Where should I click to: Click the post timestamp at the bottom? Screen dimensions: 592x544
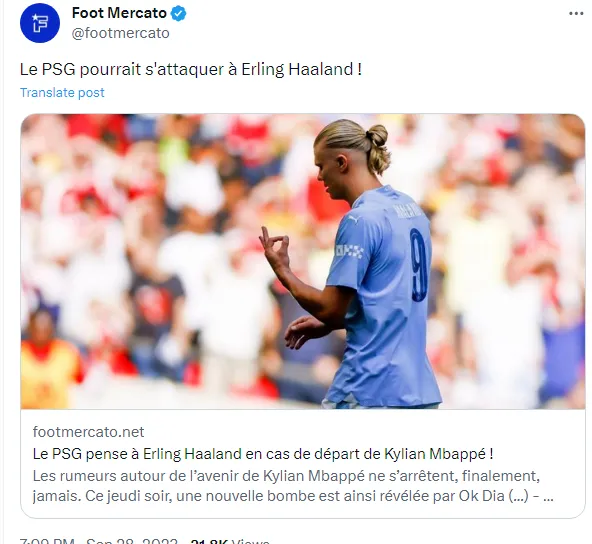98,541
